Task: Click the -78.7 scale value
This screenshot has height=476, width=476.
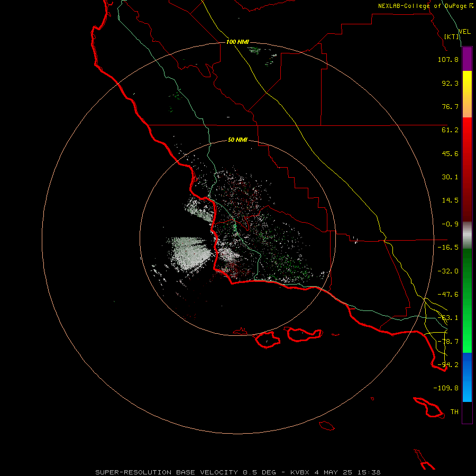Action: (x=448, y=342)
